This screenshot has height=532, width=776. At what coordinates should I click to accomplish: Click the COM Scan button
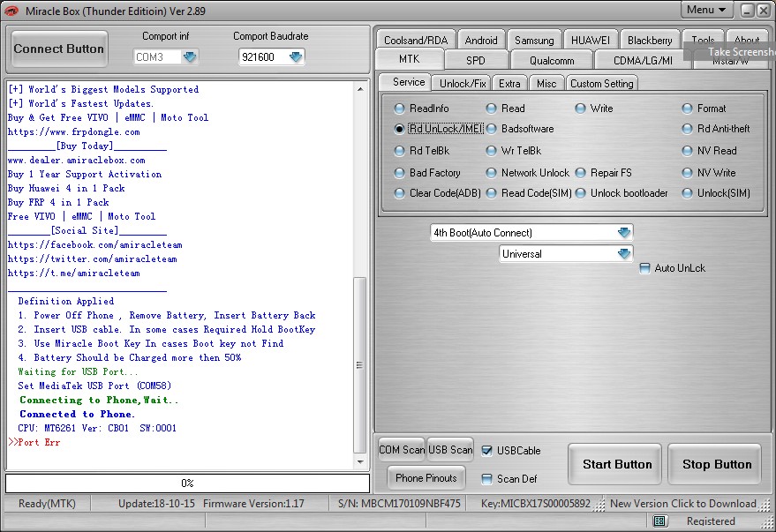402,449
